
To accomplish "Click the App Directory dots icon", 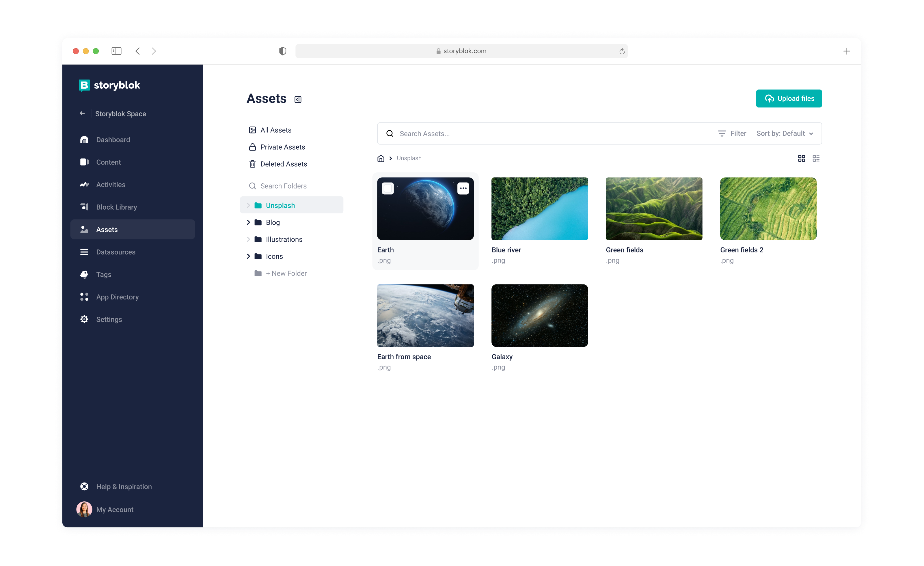I will (x=84, y=297).
